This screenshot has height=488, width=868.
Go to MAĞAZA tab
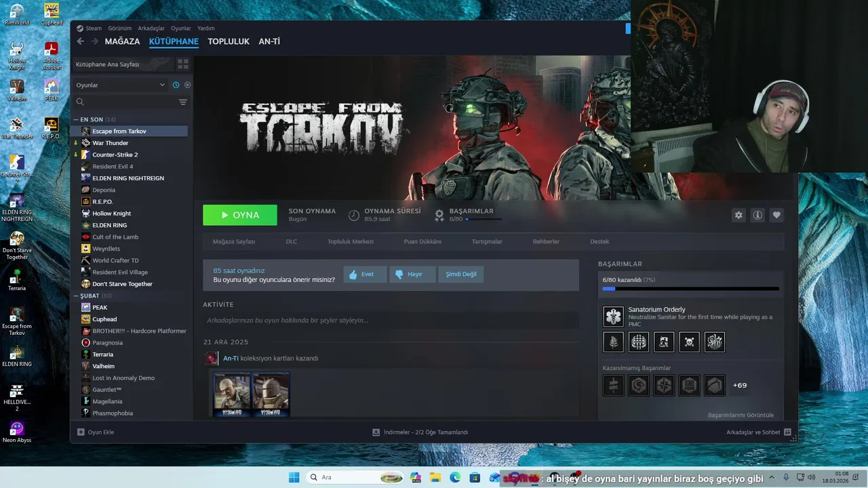click(x=122, y=41)
